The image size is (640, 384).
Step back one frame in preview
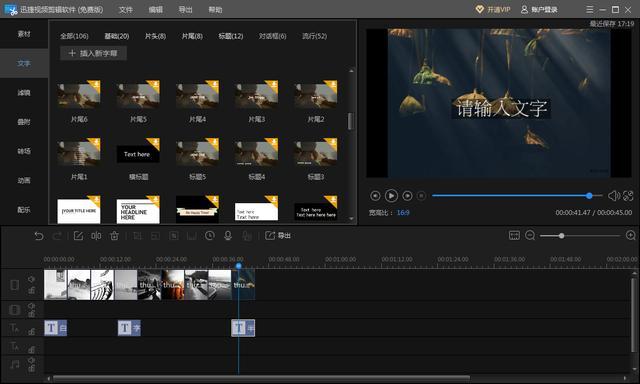(375, 196)
